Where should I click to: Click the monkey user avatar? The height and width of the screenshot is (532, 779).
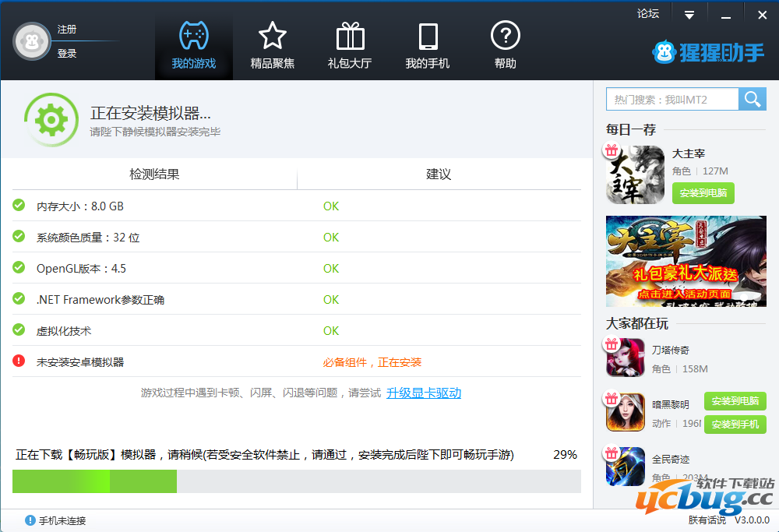point(31,41)
